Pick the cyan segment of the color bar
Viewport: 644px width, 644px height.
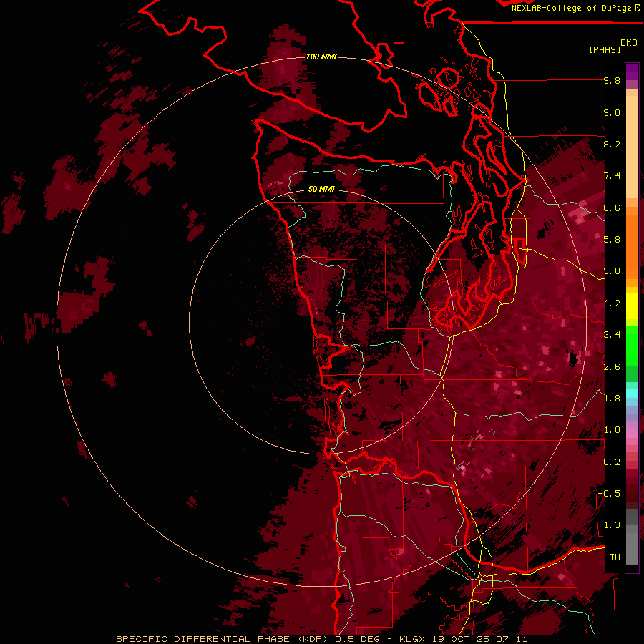pyautogui.click(x=632, y=393)
